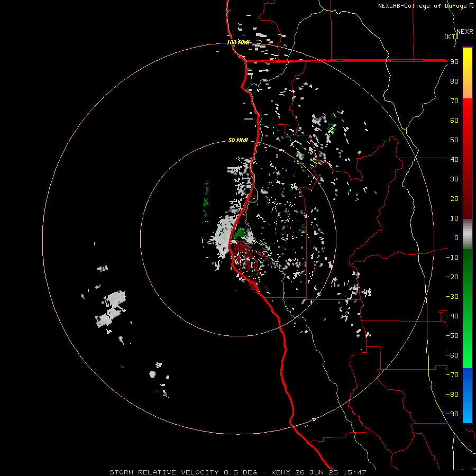The width and height of the screenshot is (476, 476).
Task: Click the 100 NMI range ring label
Action: (237, 42)
